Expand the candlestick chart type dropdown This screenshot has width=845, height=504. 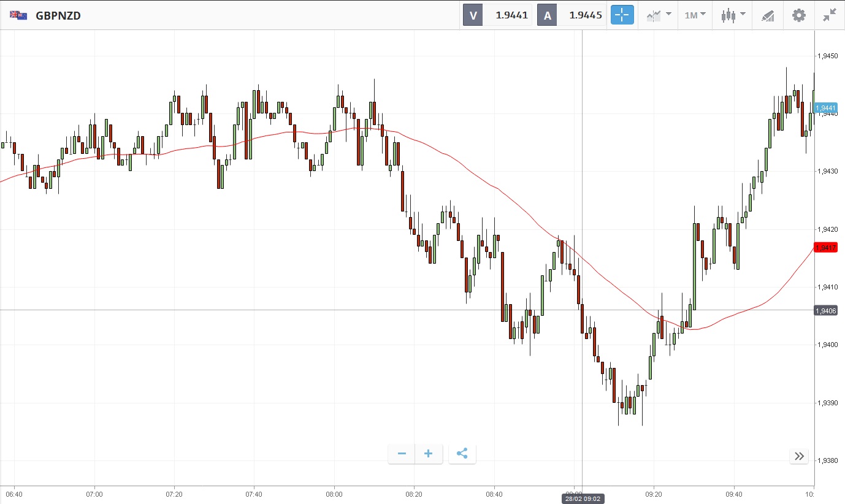click(x=733, y=15)
